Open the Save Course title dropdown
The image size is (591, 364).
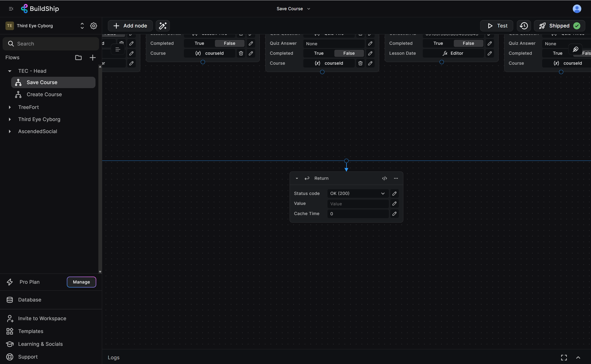coord(293,9)
